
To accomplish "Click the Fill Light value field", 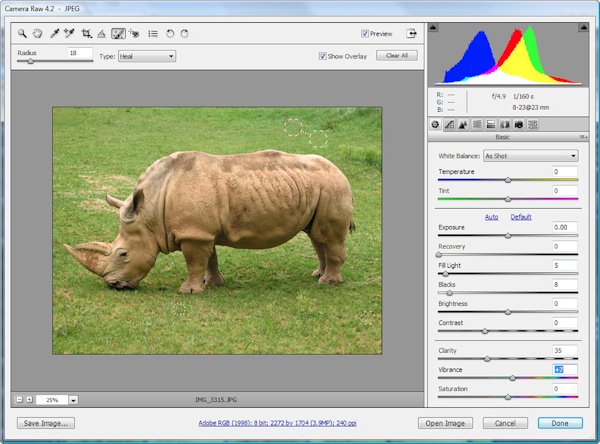I will [x=564, y=265].
